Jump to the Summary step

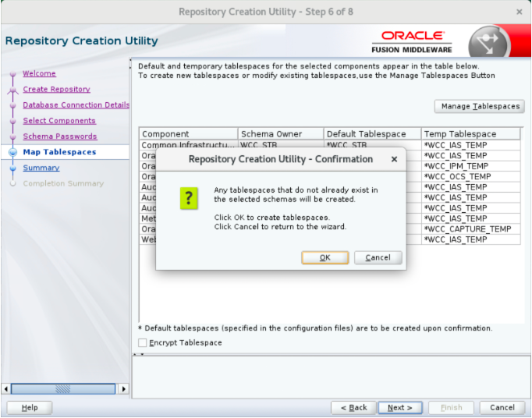click(x=41, y=168)
